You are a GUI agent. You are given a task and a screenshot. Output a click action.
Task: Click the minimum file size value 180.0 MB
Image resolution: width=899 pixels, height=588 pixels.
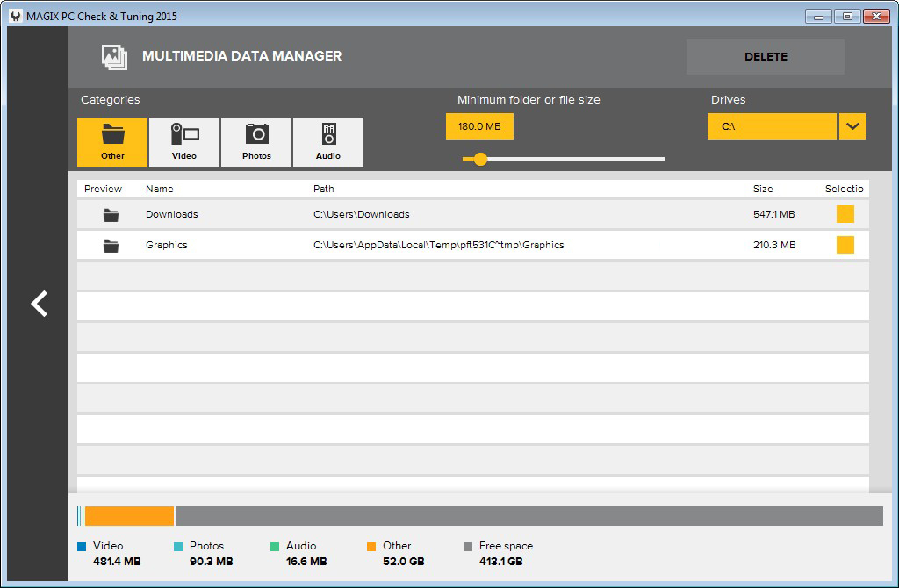pyautogui.click(x=479, y=125)
